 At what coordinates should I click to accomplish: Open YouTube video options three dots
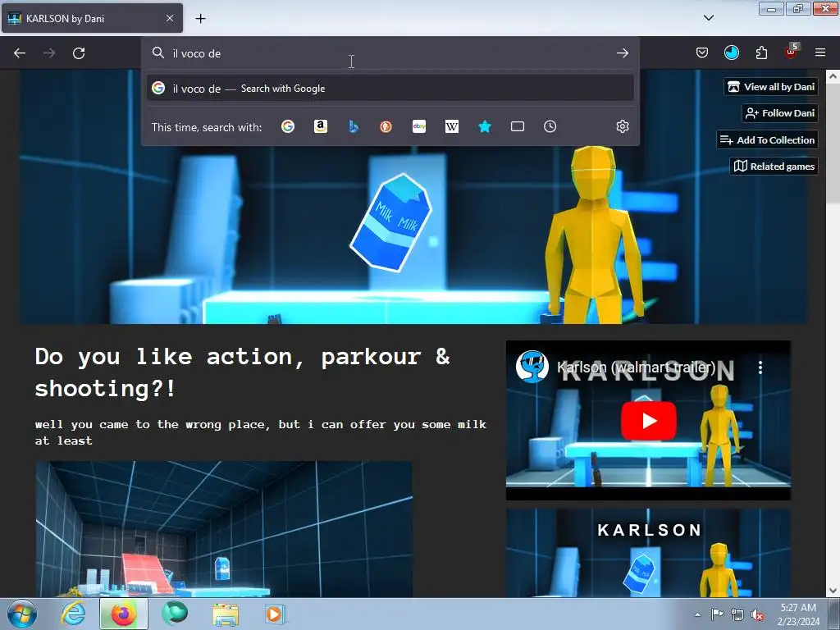pyautogui.click(x=760, y=367)
